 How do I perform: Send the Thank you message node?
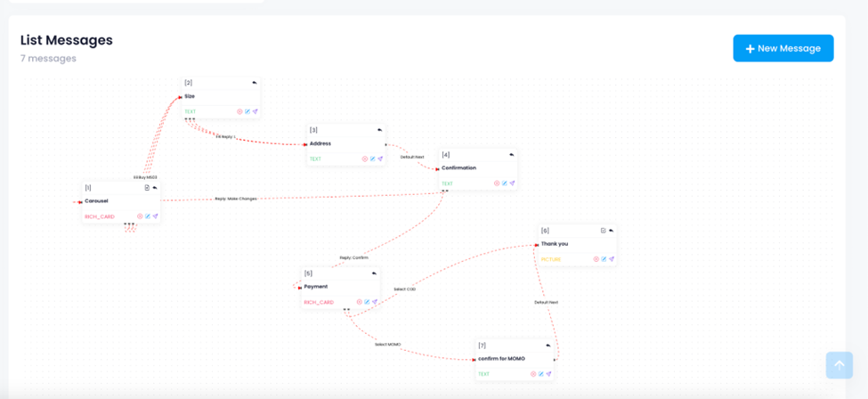[612, 259]
